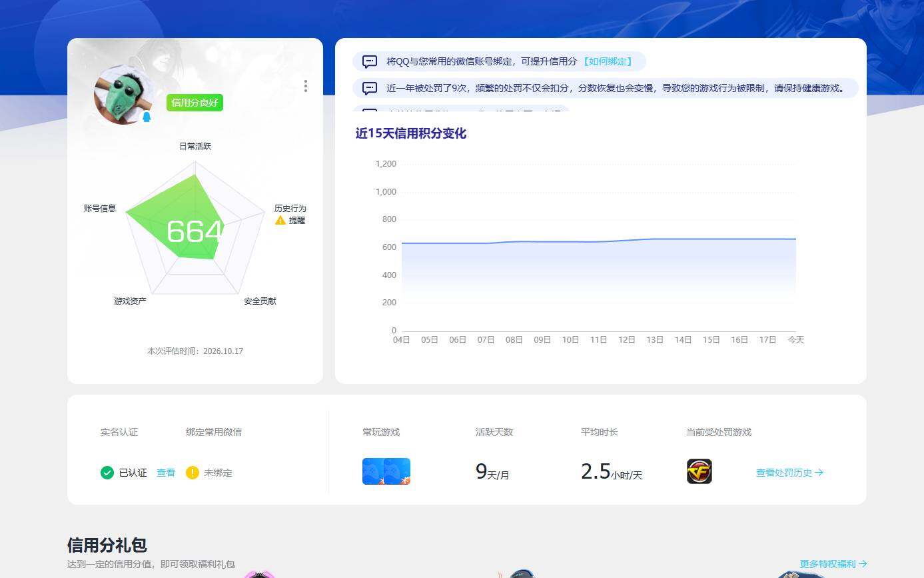This screenshot has width=924, height=578.
Task: Click the 历史行为 radar label
Action: (x=290, y=209)
